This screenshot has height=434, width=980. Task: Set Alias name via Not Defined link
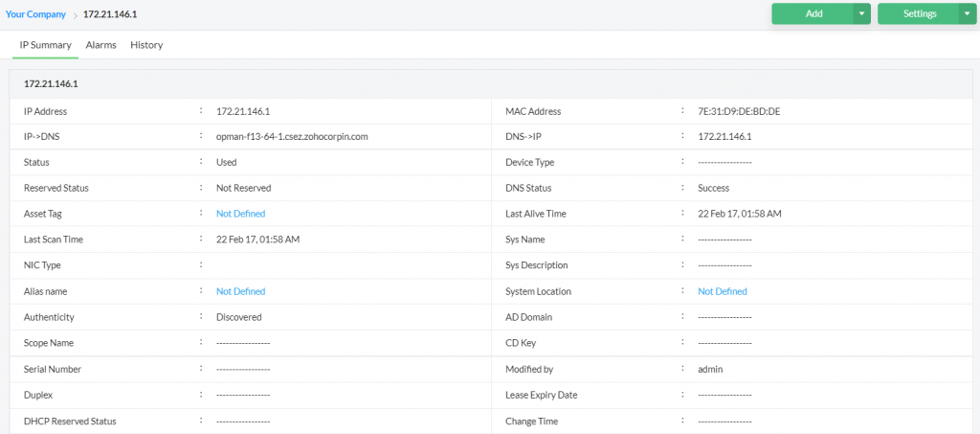(240, 291)
